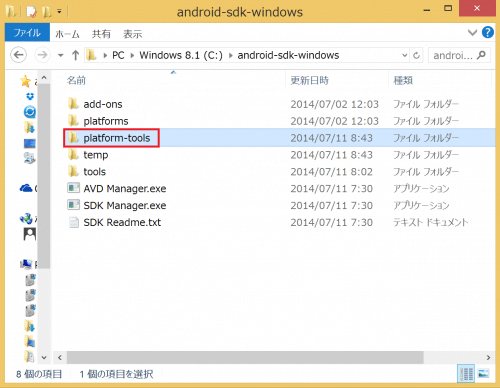Switch to the ホーム ribbon tab
This screenshot has height=388, width=500.
click(x=67, y=34)
